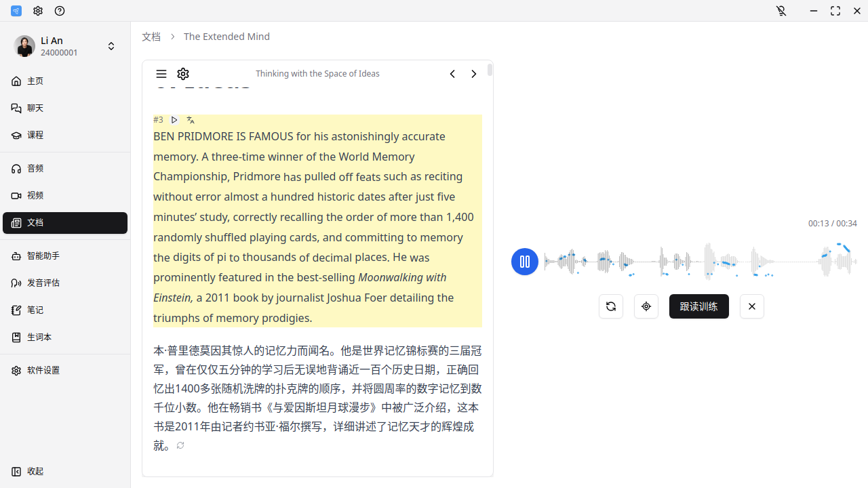Seek within the audio waveform
This screenshot has width=868, height=488.
698,262
